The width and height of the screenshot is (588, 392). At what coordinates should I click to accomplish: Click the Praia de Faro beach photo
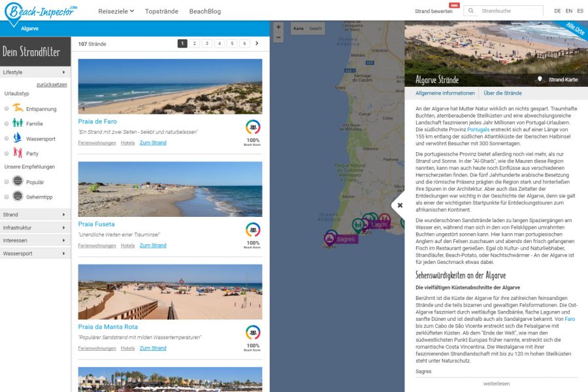170,86
